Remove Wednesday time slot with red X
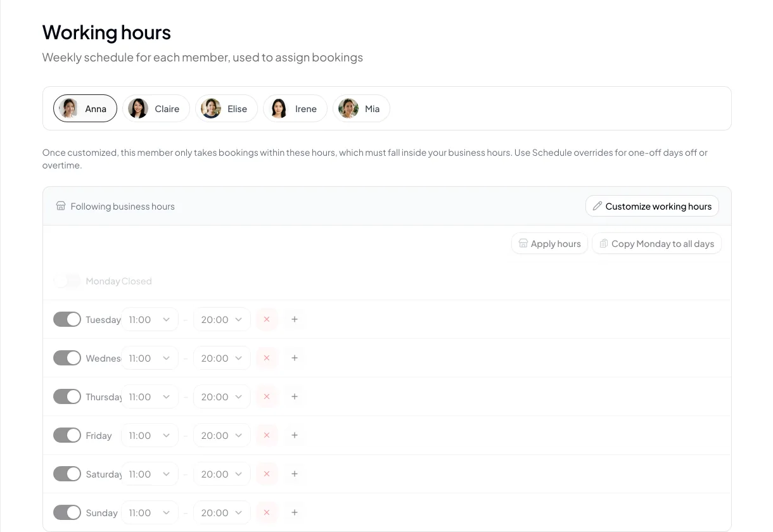Image resolution: width=773 pixels, height=532 pixels. (267, 358)
